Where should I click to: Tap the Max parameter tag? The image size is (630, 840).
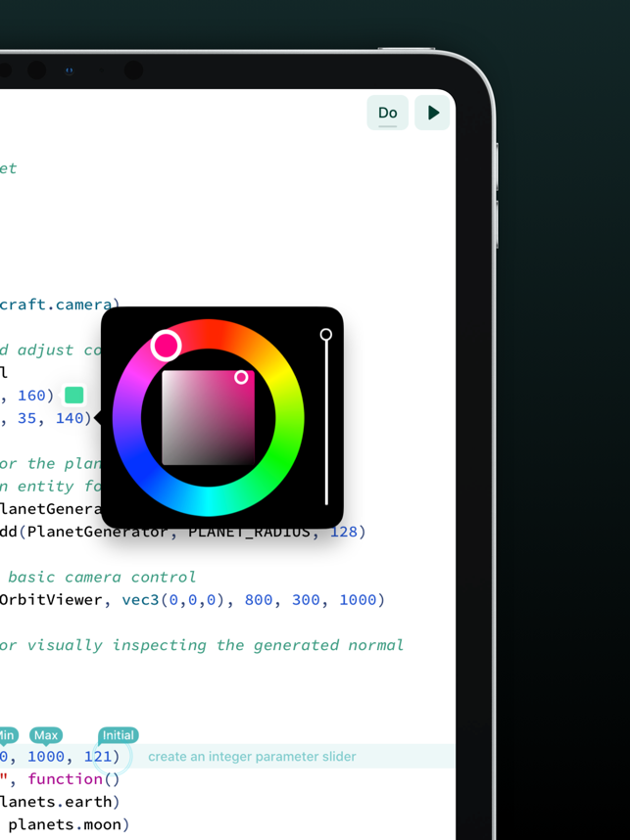46,735
